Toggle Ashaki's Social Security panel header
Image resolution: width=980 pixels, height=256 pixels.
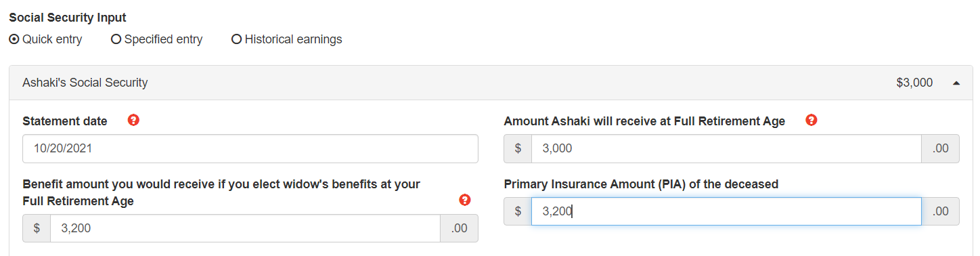click(x=490, y=83)
